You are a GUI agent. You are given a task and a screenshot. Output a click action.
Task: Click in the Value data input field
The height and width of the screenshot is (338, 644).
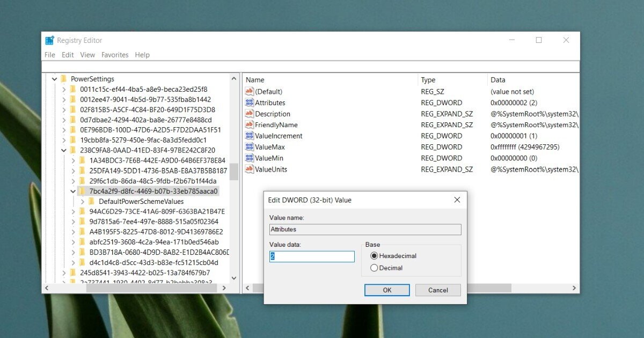tap(312, 256)
